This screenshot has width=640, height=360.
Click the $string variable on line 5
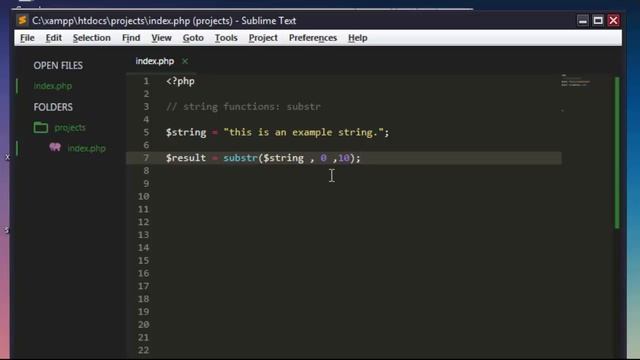[186, 133]
